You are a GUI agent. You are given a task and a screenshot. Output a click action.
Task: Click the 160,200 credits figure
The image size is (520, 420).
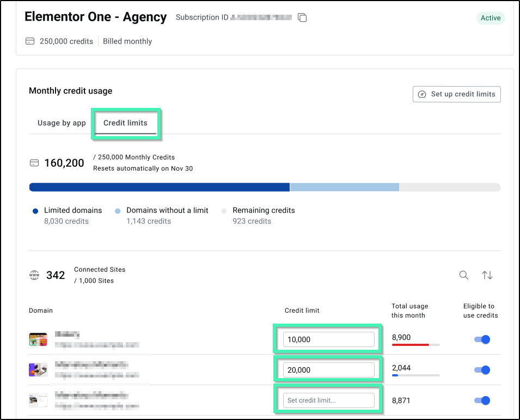click(x=64, y=163)
